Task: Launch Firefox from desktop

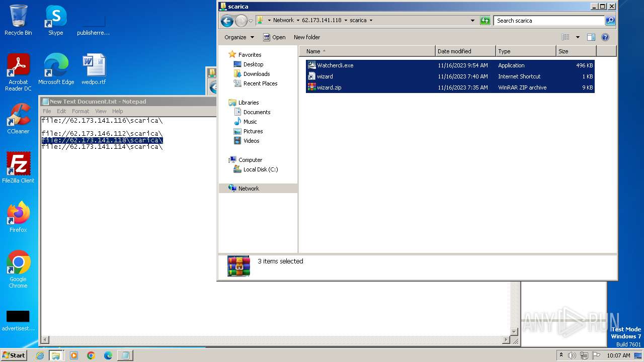Action: click(18, 217)
